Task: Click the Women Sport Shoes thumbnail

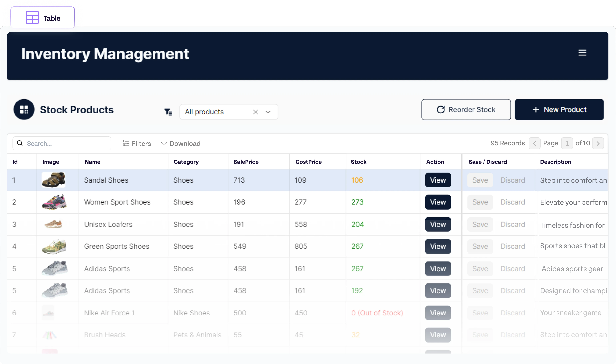Action: (x=54, y=202)
